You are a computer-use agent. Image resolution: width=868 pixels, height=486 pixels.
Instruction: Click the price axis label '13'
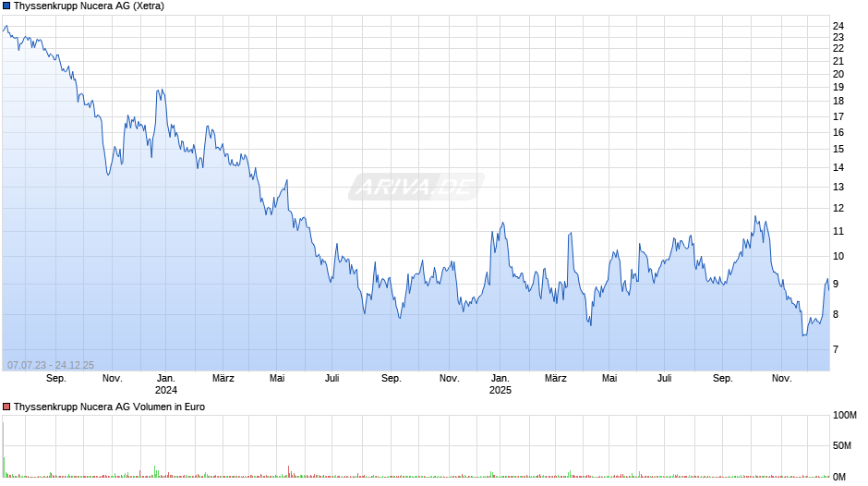pyautogui.click(x=838, y=187)
